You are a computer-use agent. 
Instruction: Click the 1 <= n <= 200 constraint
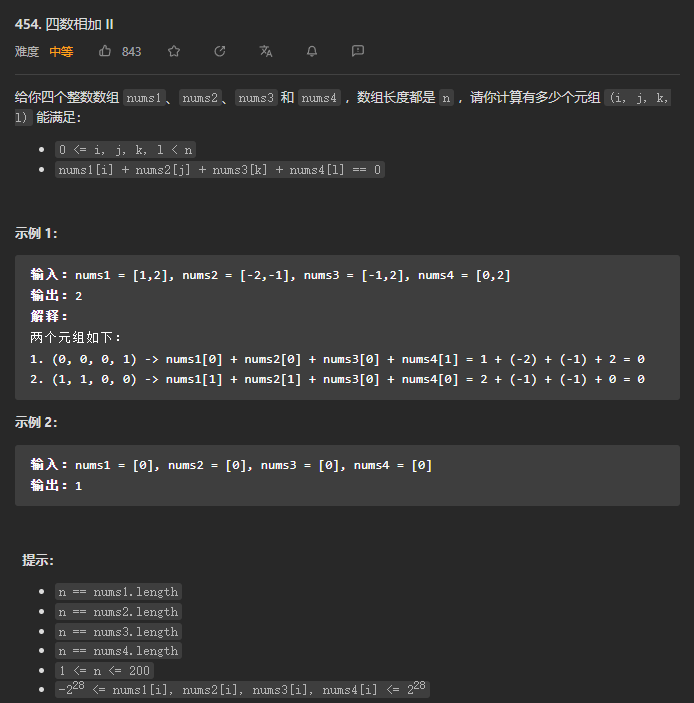coord(104,671)
